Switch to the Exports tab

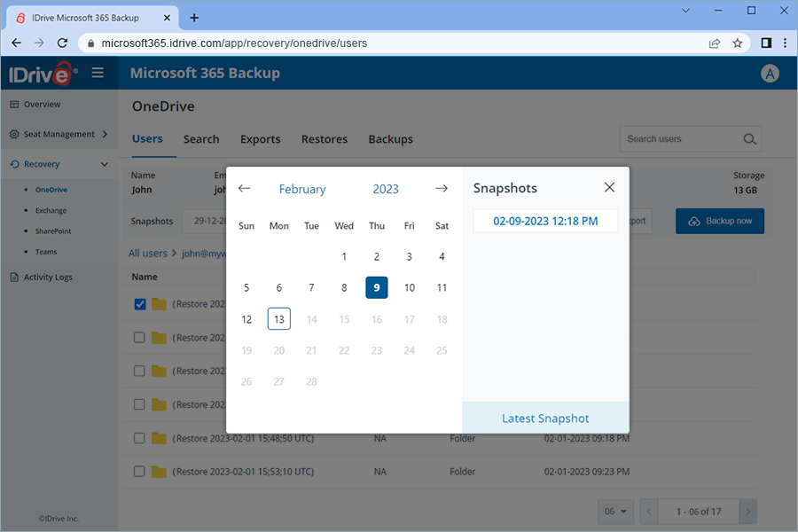(x=260, y=139)
